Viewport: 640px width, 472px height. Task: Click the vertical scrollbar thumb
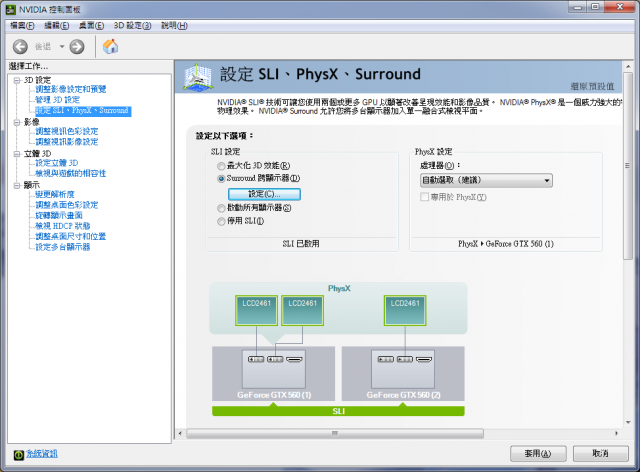pyautogui.click(x=628, y=166)
